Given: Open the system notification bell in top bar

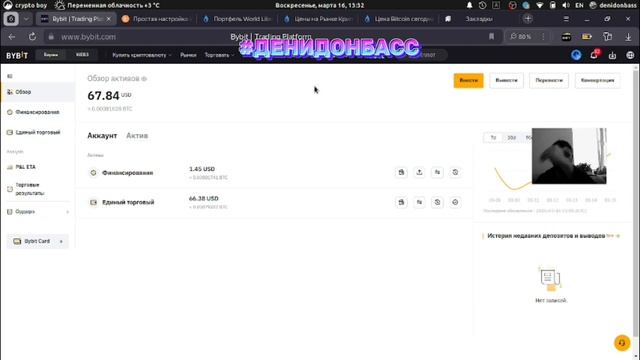Looking at the screenshot, I should [469, 5].
